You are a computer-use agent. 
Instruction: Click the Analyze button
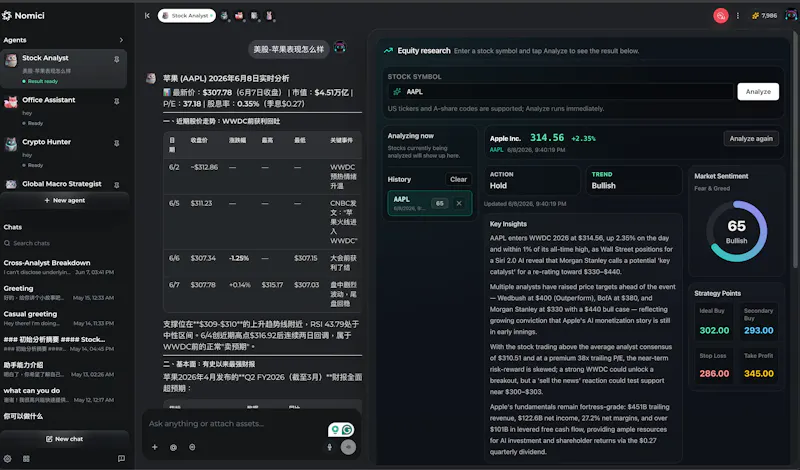coord(758,92)
